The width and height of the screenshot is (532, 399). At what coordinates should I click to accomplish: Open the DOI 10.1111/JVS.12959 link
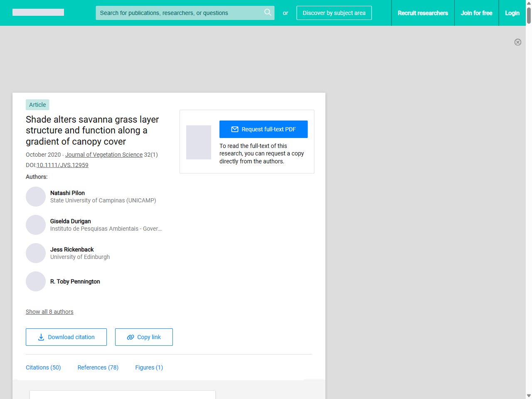pos(62,165)
